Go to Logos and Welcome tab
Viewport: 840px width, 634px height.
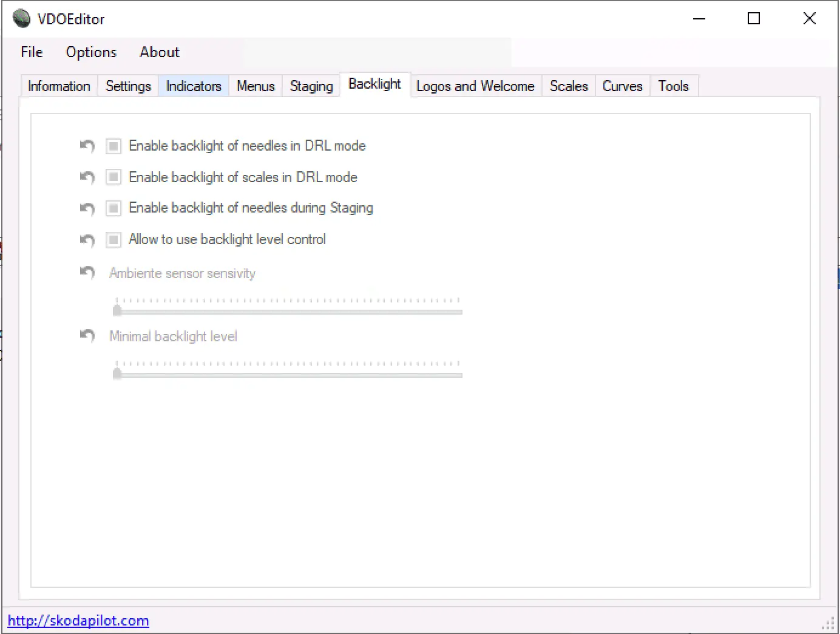coord(475,86)
